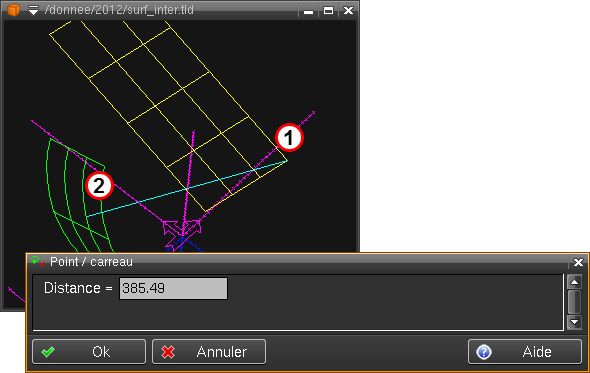Click the Distance value field
This screenshot has width=590, height=373.
coord(173,288)
